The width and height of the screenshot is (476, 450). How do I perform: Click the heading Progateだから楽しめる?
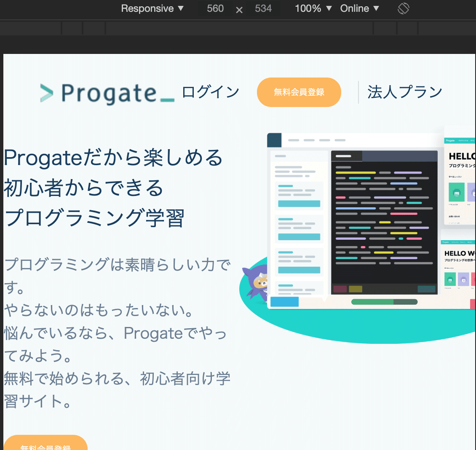click(113, 158)
